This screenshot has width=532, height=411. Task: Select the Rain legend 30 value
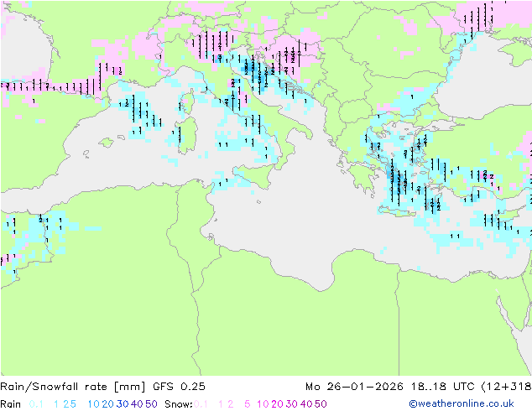coord(123,404)
